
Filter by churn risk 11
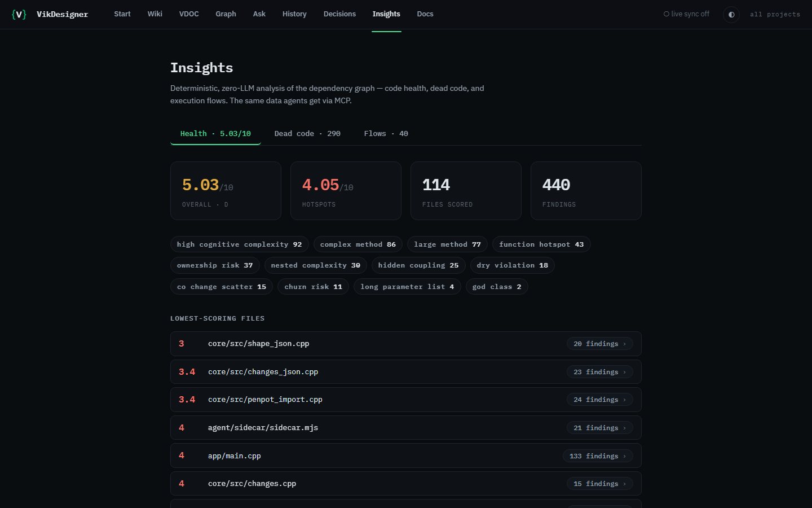(313, 287)
